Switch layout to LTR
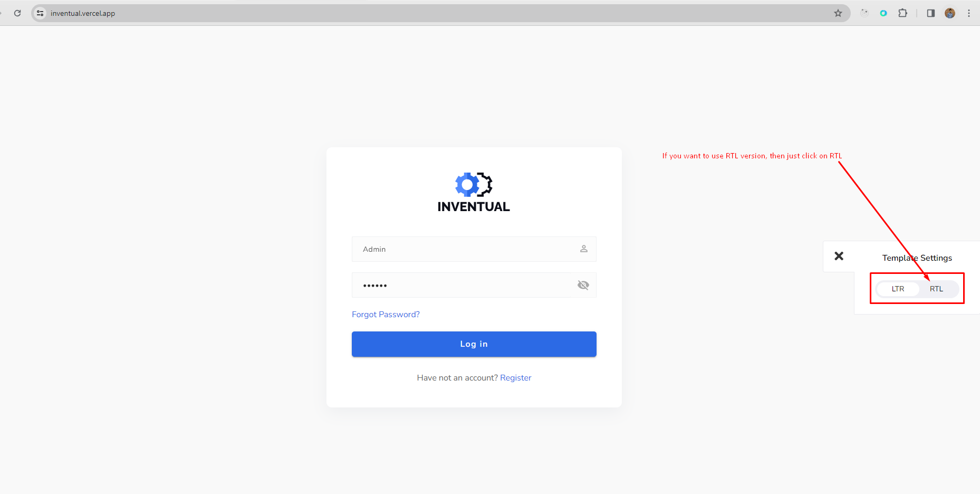Screen dimensions: 980x494 (x=898, y=289)
